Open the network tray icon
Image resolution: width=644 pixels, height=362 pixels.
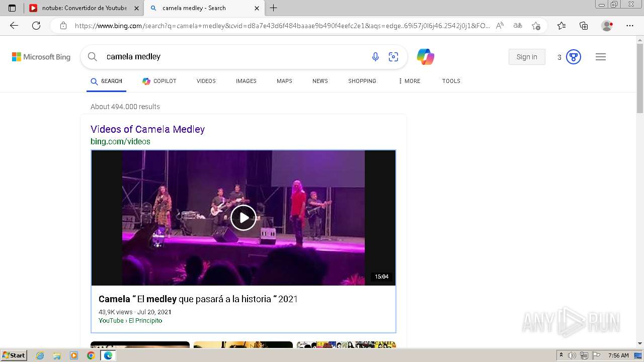click(584, 355)
